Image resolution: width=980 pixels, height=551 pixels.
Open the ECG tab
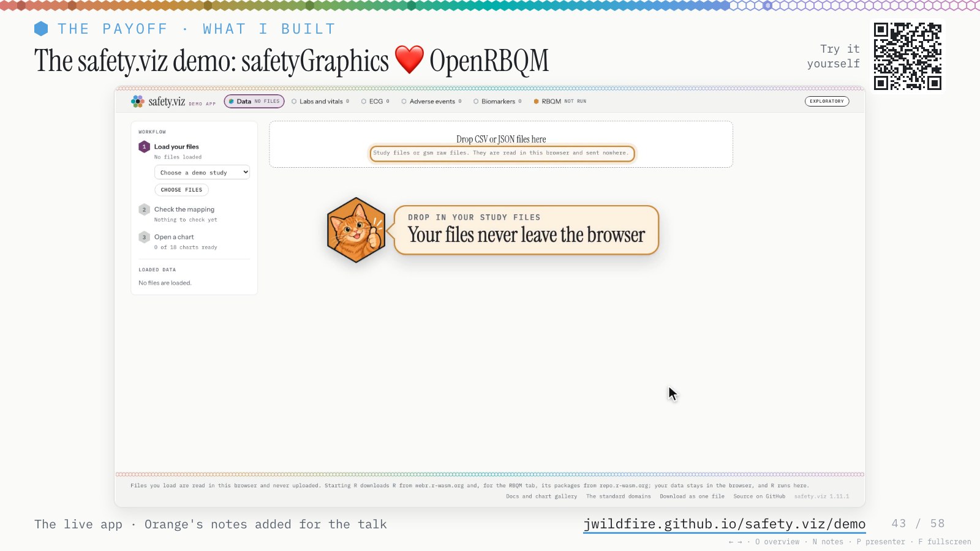point(375,102)
